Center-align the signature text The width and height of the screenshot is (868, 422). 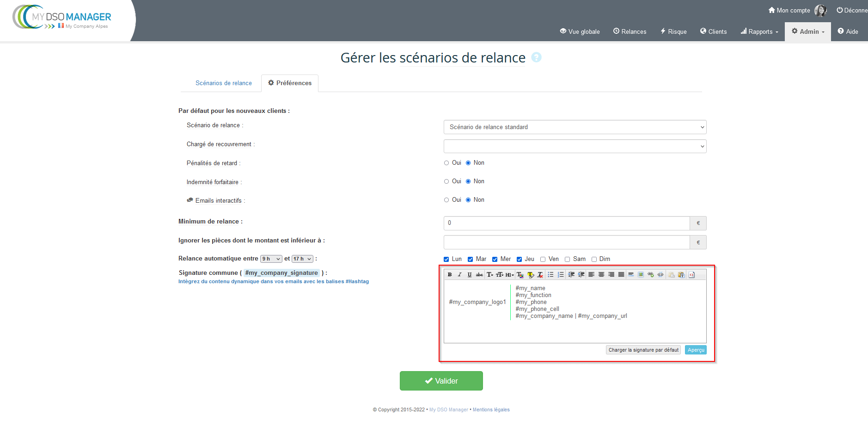coord(601,275)
